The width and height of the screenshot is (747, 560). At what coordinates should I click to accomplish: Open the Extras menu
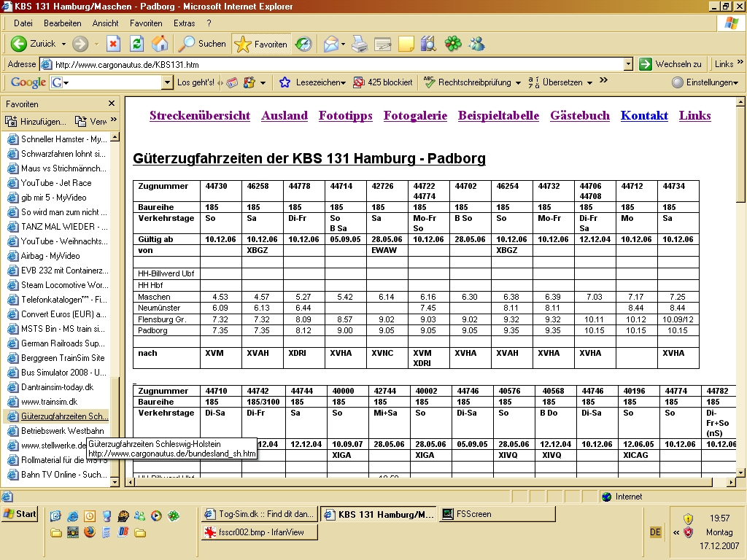point(185,23)
